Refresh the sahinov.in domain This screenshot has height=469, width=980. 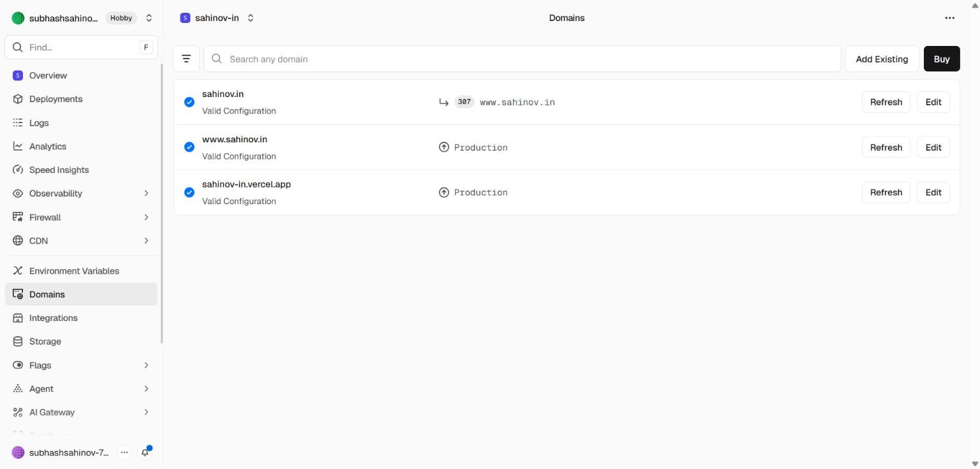click(886, 102)
